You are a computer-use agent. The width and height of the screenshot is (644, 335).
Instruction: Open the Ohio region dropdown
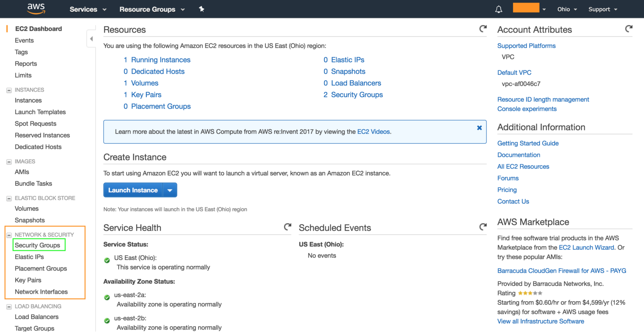[x=567, y=9]
